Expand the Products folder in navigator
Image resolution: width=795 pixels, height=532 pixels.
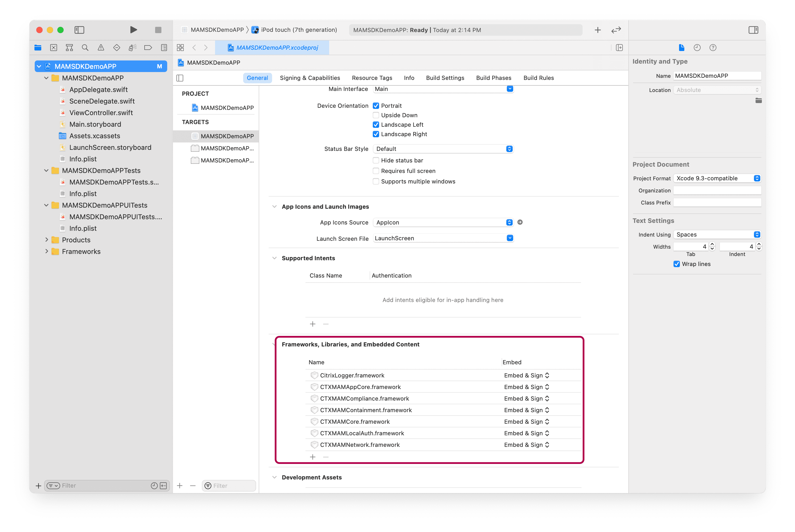(x=47, y=240)
